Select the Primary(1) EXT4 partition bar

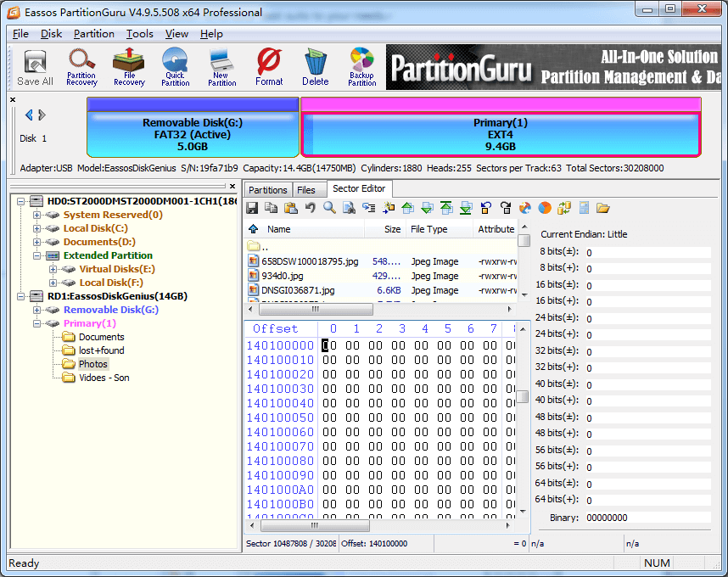point(501,127)
